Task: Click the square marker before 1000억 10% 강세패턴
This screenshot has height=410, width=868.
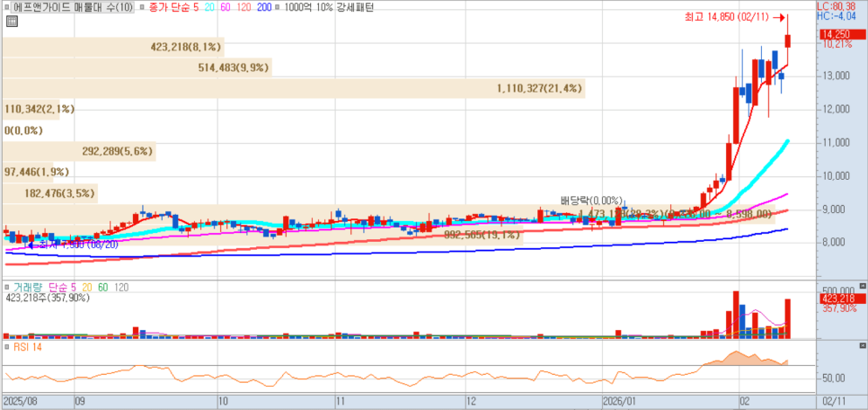Action: click(x=278, y=7)
